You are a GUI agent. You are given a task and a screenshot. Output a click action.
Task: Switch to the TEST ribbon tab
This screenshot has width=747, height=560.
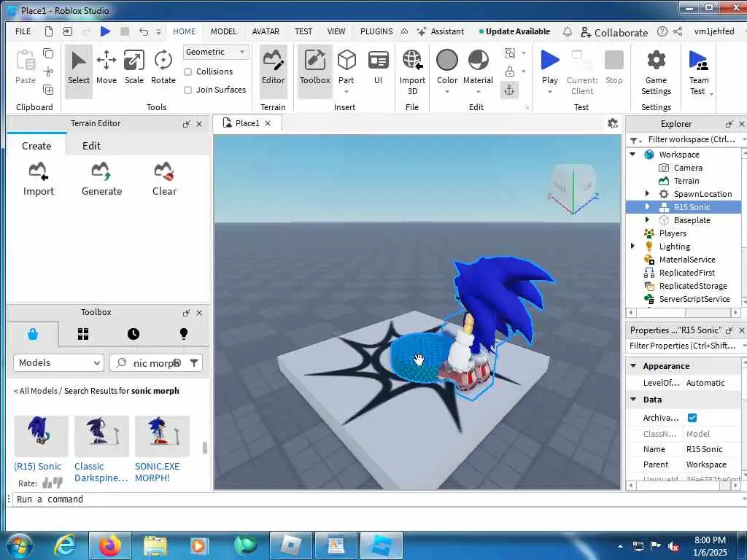pyautogui.click(x=303, y=31)
